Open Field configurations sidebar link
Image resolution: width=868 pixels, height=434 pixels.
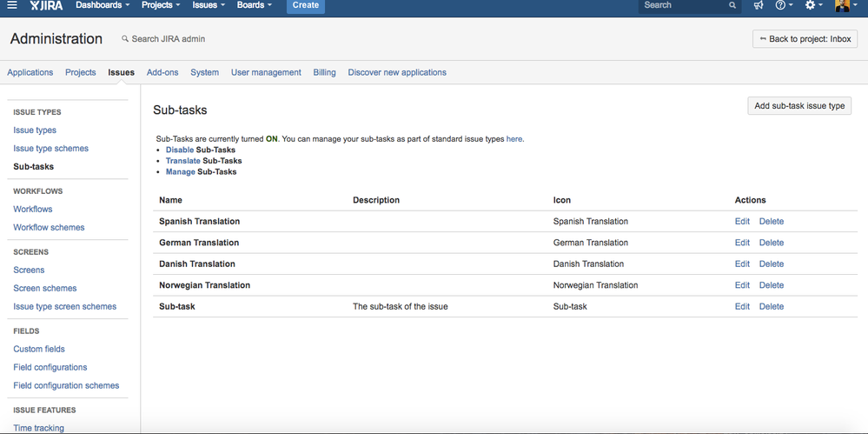[x=50, y=368]
